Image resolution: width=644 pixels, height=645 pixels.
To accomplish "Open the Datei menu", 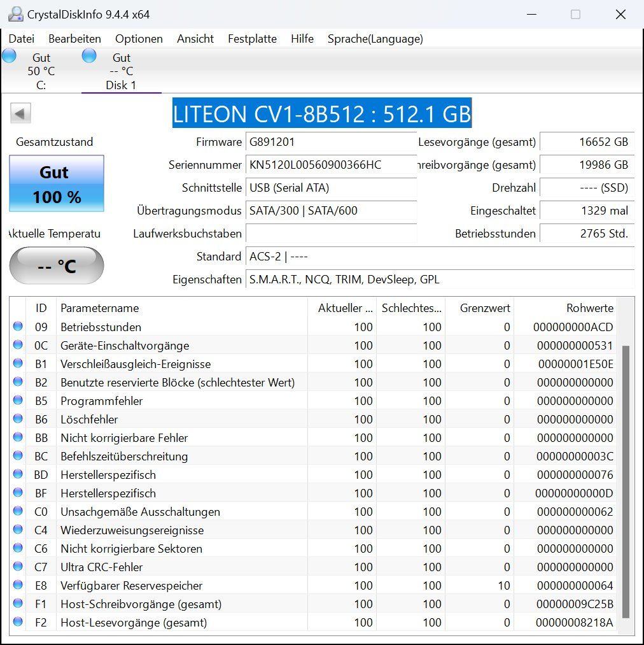I will pos(22,39).
